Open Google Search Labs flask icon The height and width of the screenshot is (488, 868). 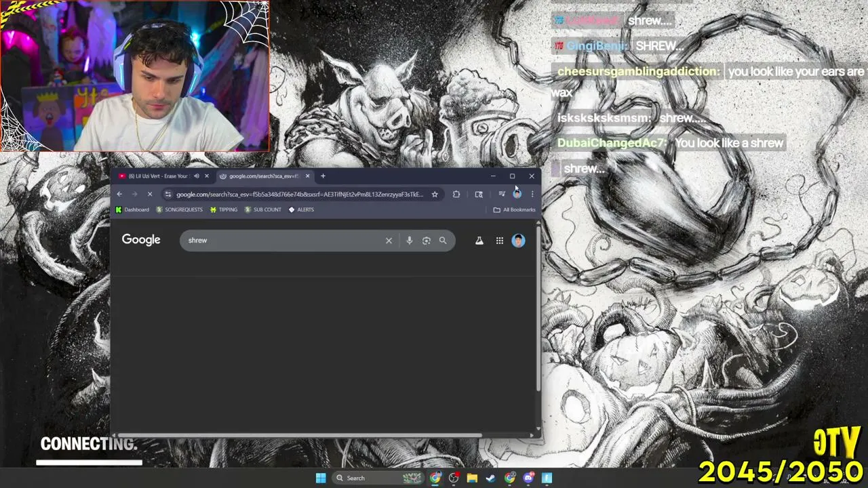point(479,241)
